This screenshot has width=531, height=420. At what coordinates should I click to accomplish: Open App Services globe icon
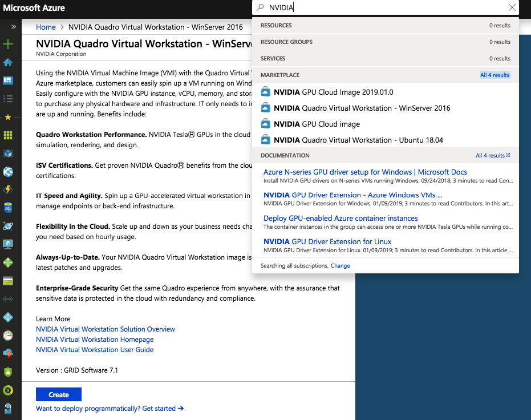coord(8,172)
